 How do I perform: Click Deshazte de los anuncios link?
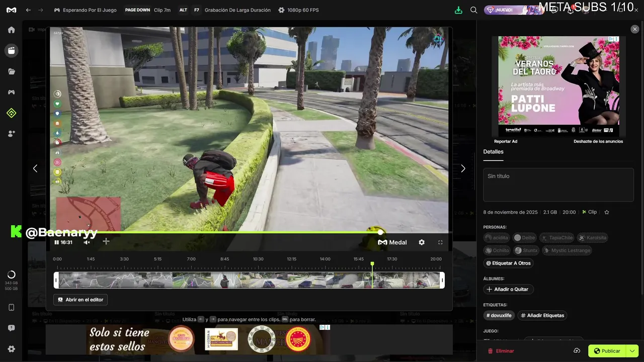(598, 141)
